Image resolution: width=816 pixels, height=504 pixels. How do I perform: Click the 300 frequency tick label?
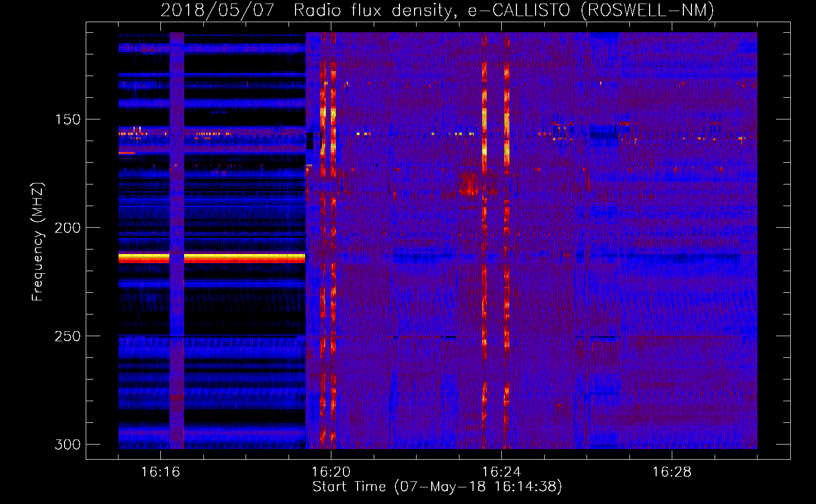click(68, 445)
